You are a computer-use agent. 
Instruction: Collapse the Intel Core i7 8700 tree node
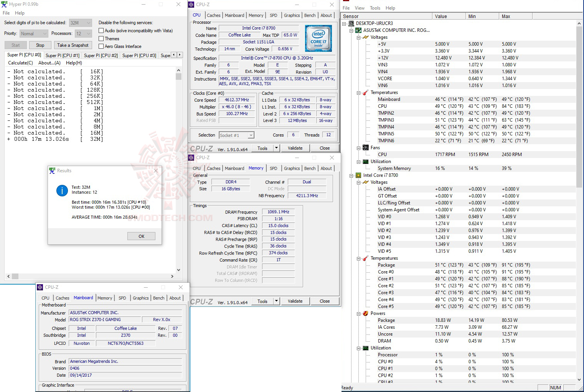(x=351, y=175)
